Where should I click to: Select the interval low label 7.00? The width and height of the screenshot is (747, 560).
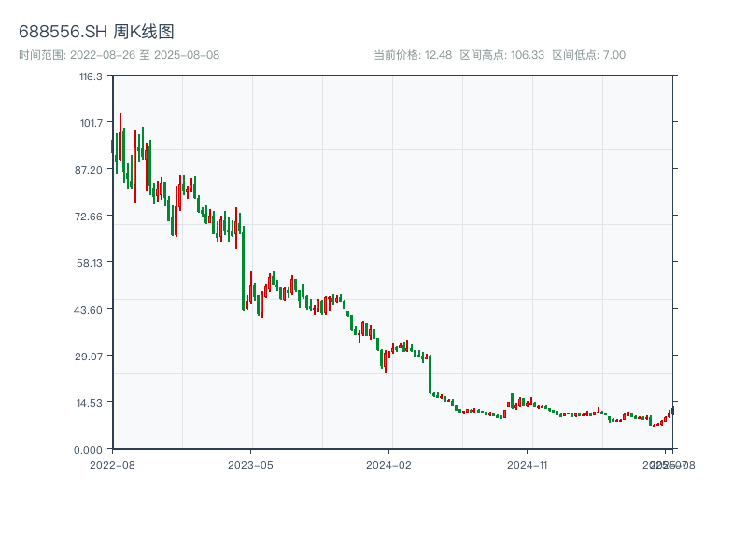589,55
